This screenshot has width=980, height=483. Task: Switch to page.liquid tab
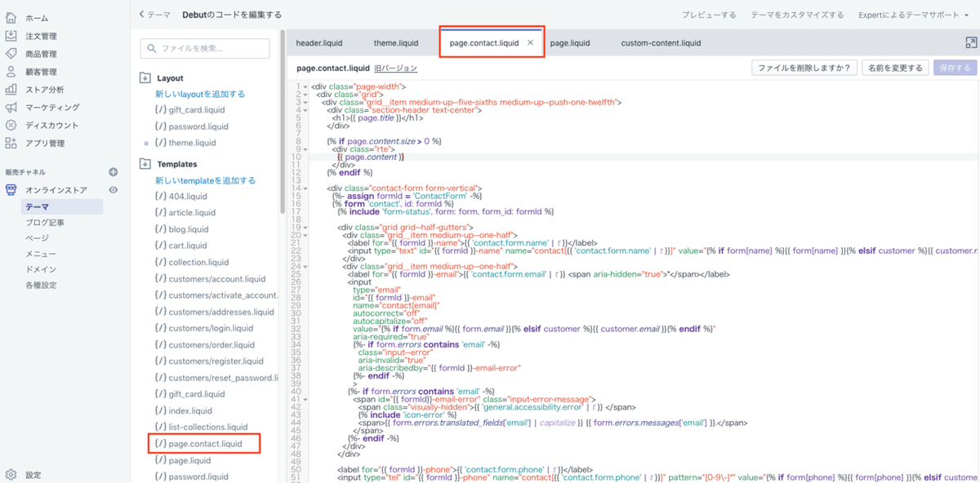(569, 43)
